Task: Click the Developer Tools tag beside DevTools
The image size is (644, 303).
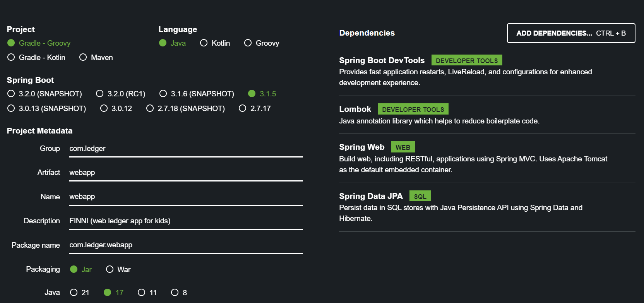Action: pos(467,60)
